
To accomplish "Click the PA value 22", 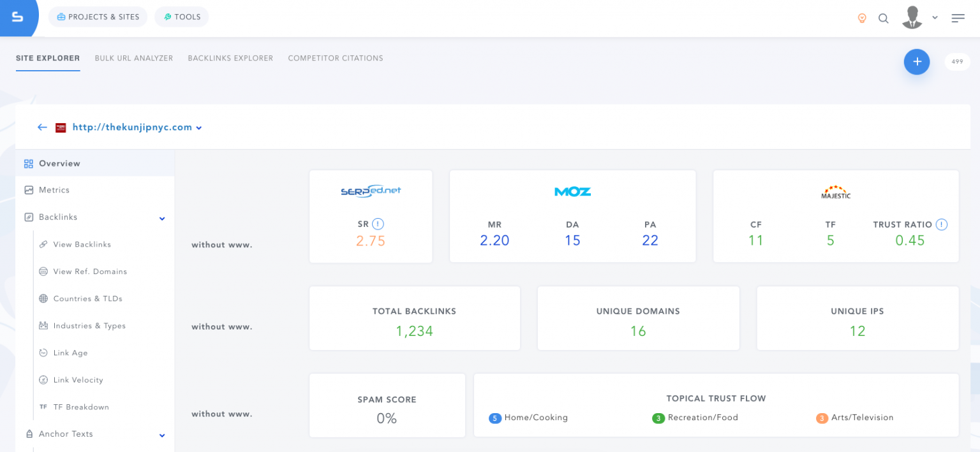I will [x=650, y=240].
